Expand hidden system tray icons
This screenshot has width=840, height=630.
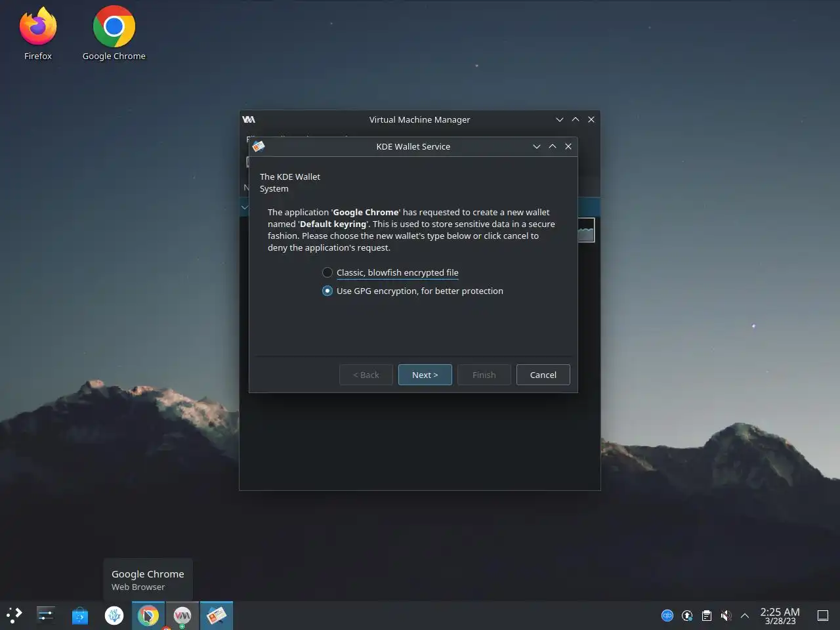coord(745,616)
